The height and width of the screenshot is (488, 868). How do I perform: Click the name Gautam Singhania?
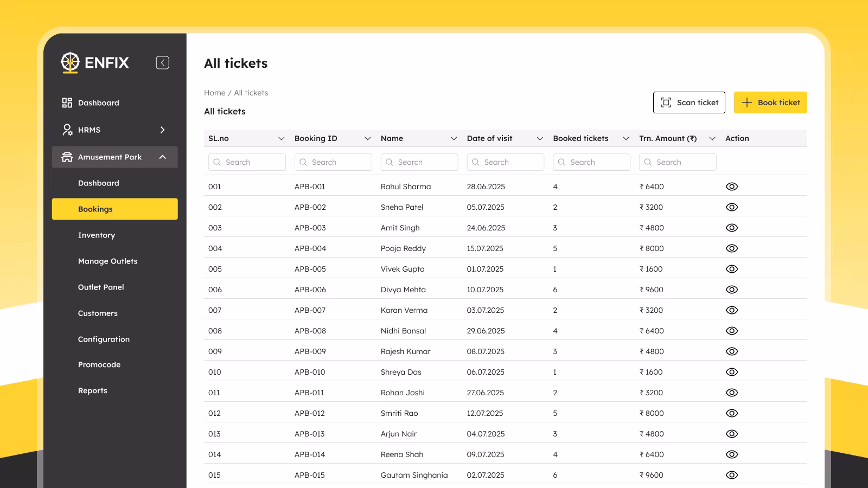(414, 475)
